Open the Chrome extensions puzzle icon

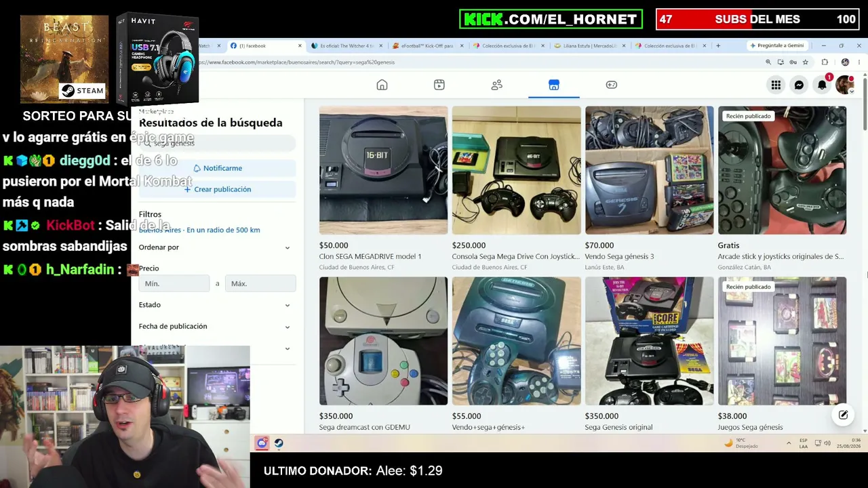coord(825,62)
